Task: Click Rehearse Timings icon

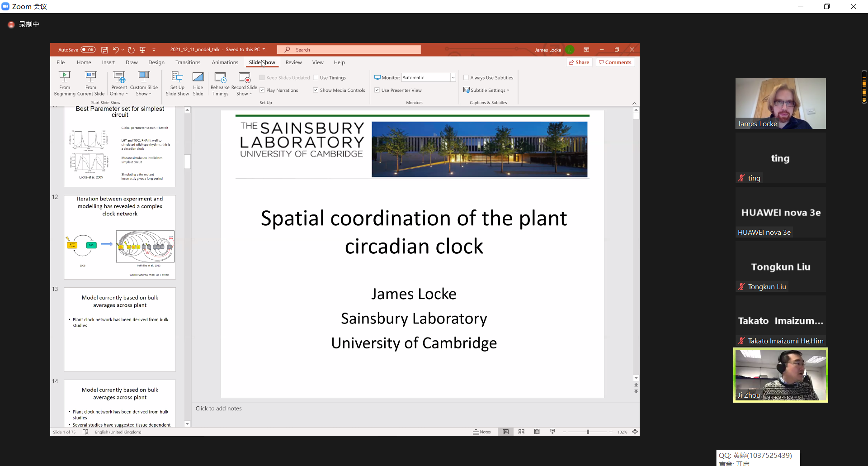Action: pyautogui.click(x=220, y=77)
